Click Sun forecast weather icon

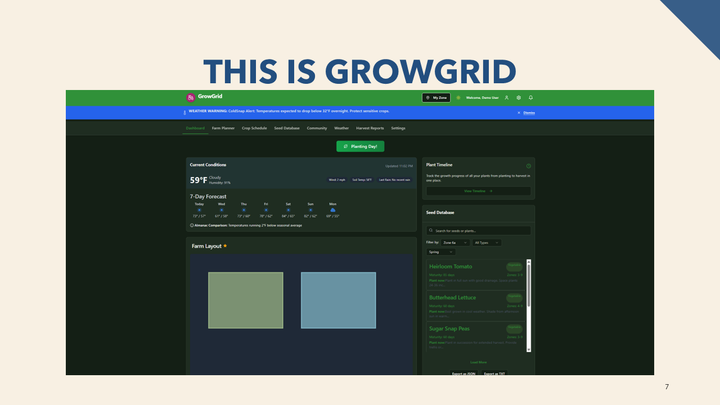pyautogui.click(x=310, y=210)
